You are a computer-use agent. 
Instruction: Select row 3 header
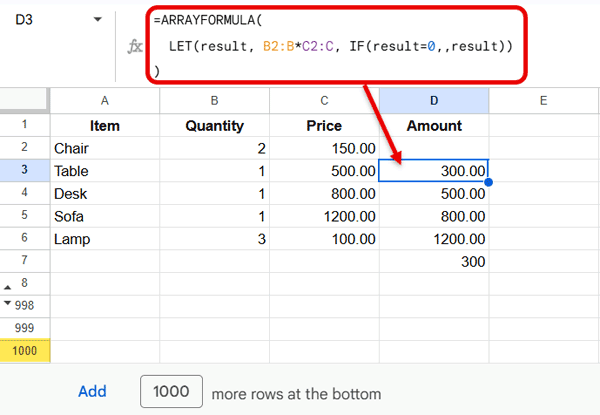pyautogui.click(x=24, y=170)
